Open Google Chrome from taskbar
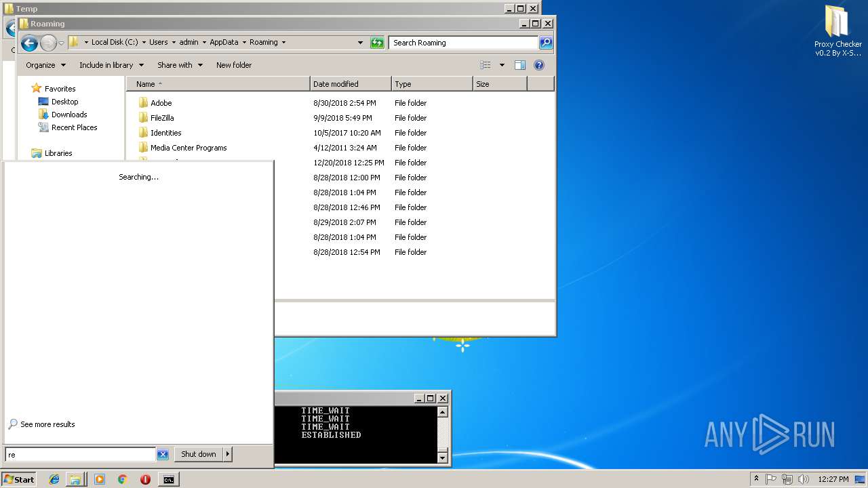 pyautogui.click(x=122, y=479)
